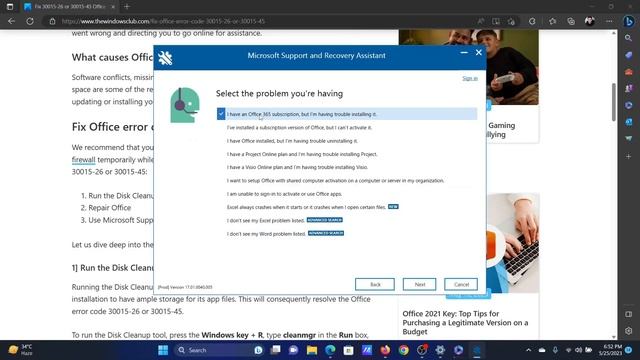Screen dimensions: 640x360
Task: Select the 'Fix 30015-26 or 30015-45' browser tab
Action: [x=69, y=7]
